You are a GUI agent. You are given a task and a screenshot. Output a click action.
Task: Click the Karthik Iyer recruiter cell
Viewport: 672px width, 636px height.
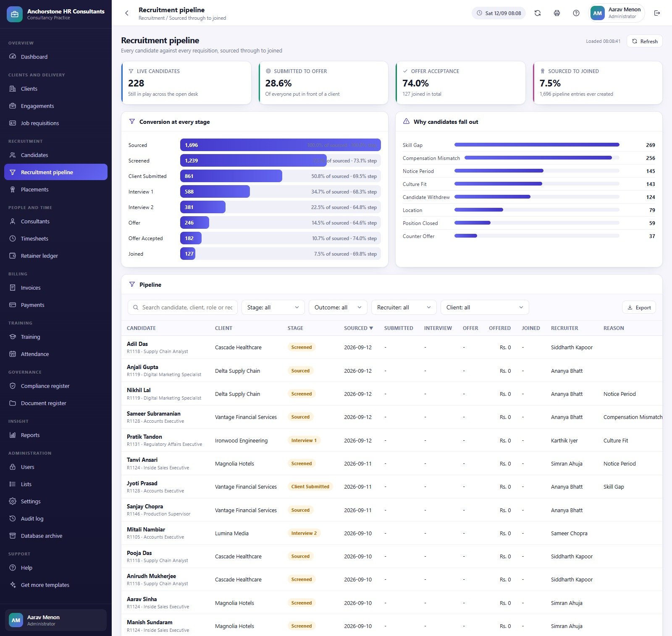[564, 440]
